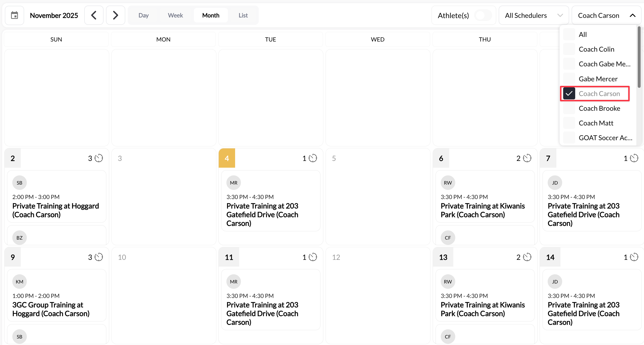Open the All Schedulers dropdown
Screen dimensions: 644x345
(x=533, y=15)
